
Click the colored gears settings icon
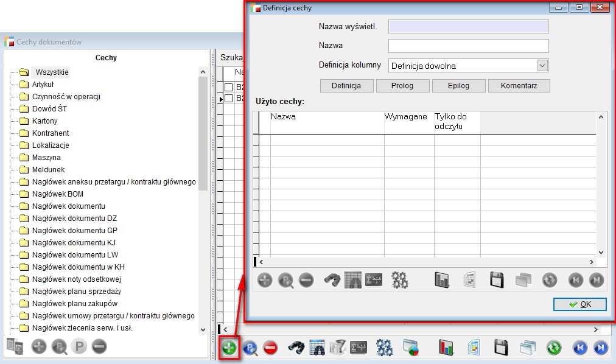point(384,348)
